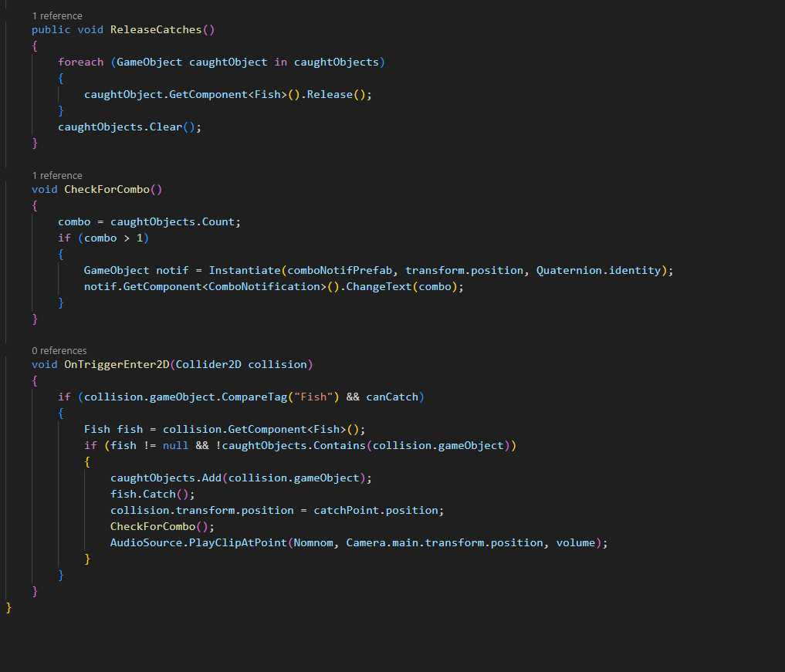
Task: Click the caughtObjects.Clear(); statement
Action: click(130, 127)
